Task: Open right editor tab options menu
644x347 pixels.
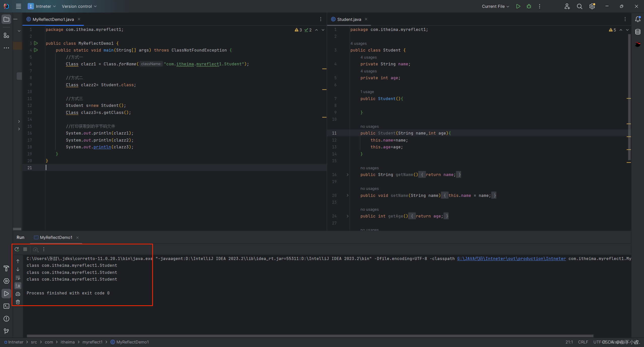Action: (x=625, y=19)
